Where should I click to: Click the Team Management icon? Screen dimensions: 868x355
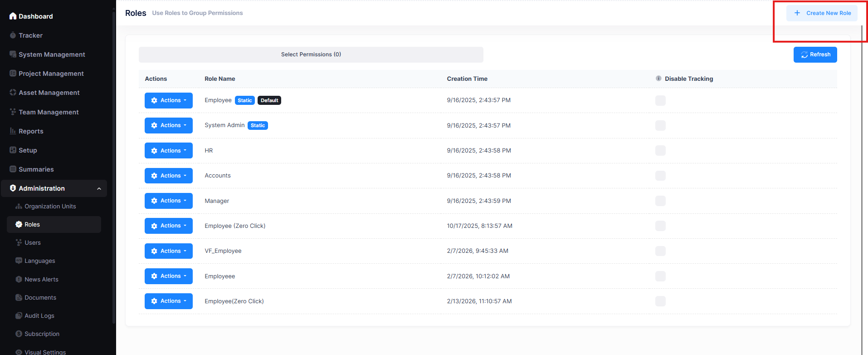tap(13, 112)
